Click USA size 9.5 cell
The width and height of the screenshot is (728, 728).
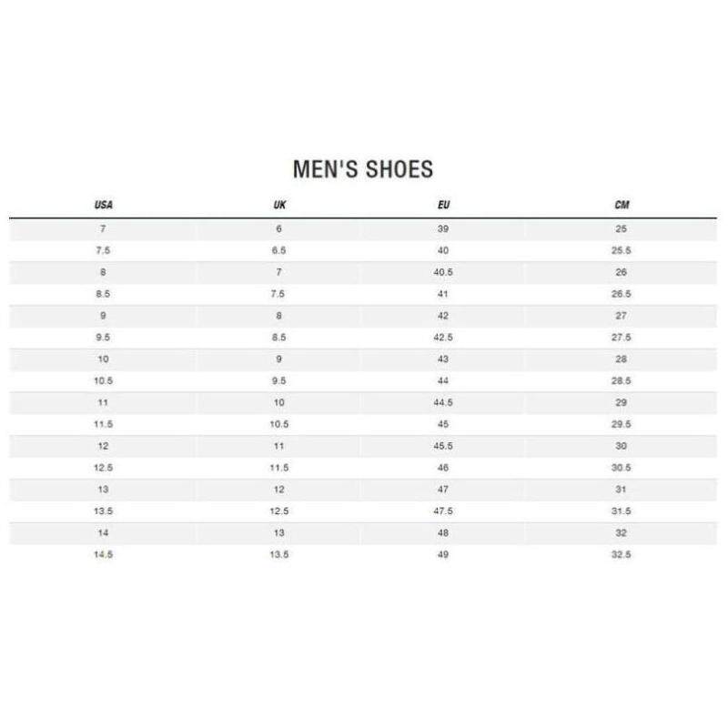[x=103, y=338]
